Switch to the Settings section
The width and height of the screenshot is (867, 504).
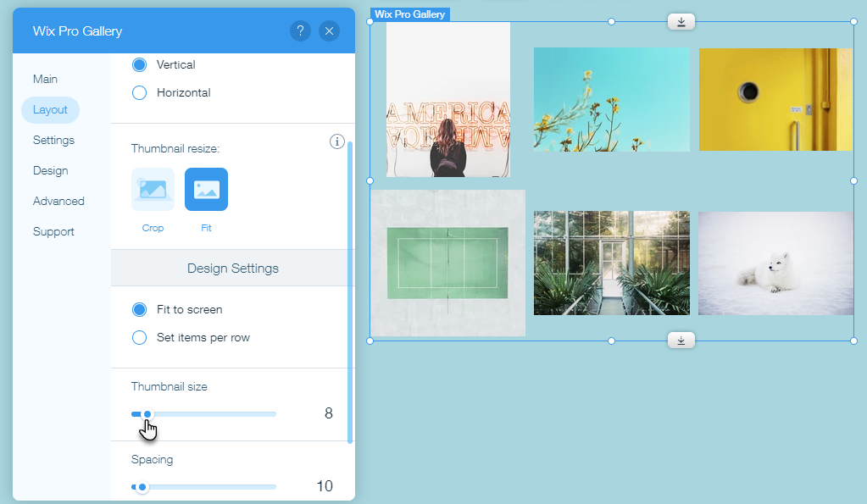pyautogui.click(x=53, y=140)
